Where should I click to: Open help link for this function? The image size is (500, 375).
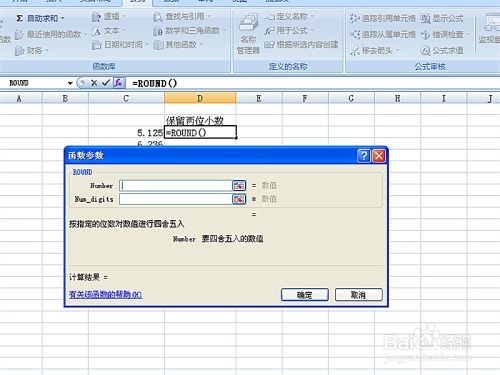pyautogui.click(x=105, y=294)
